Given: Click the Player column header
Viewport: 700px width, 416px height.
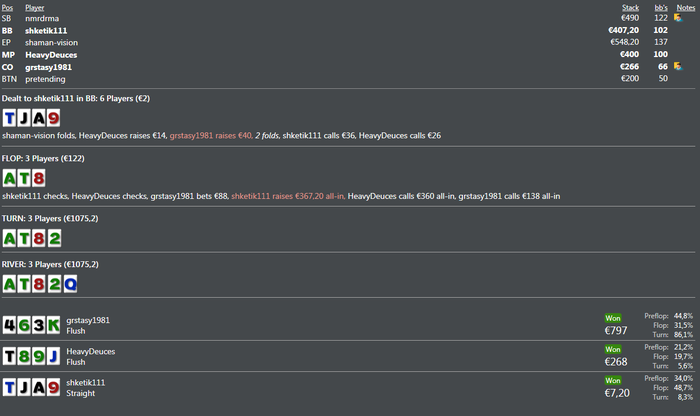Looking at the screenshot, I should point(34,8).
